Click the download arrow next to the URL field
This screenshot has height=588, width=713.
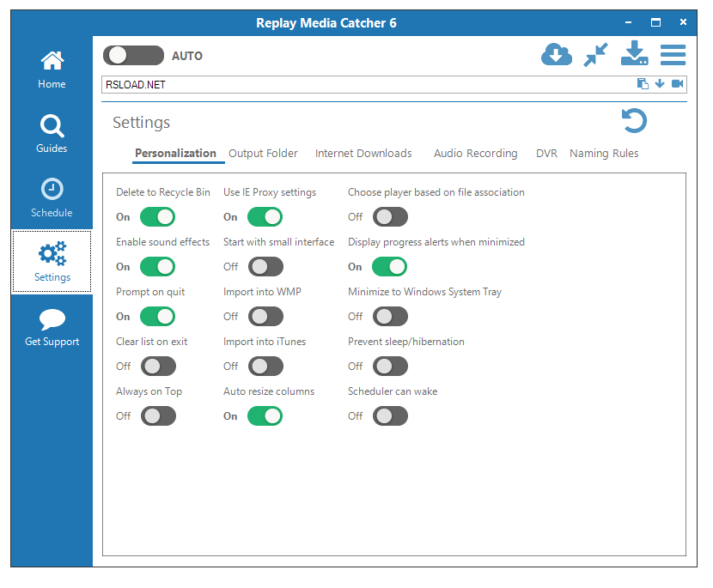click(660, 84)
